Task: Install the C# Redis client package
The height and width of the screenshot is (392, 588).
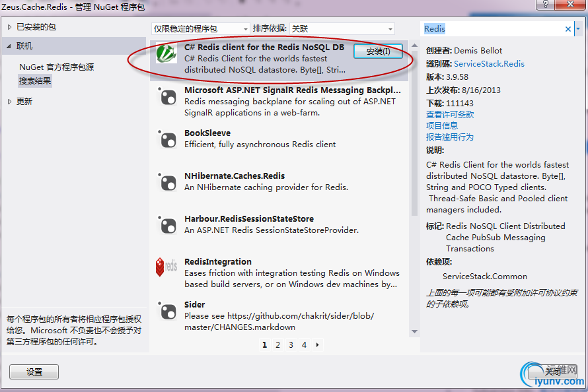Action: pos(378,51)
